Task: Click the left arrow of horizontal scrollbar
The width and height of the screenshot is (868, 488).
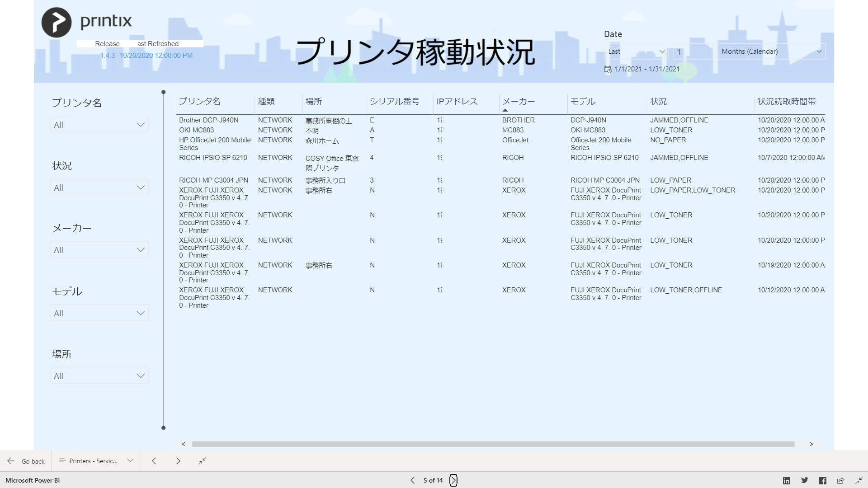Action: pos(184,444)
